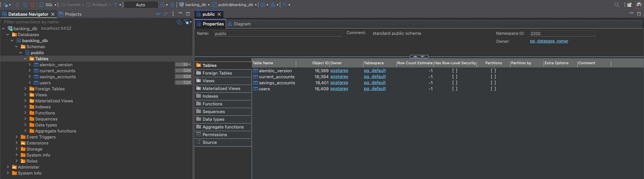Click pg_default tablespace link for users
The height and width of the screenshot is (179, 644).
click(375, 89)
